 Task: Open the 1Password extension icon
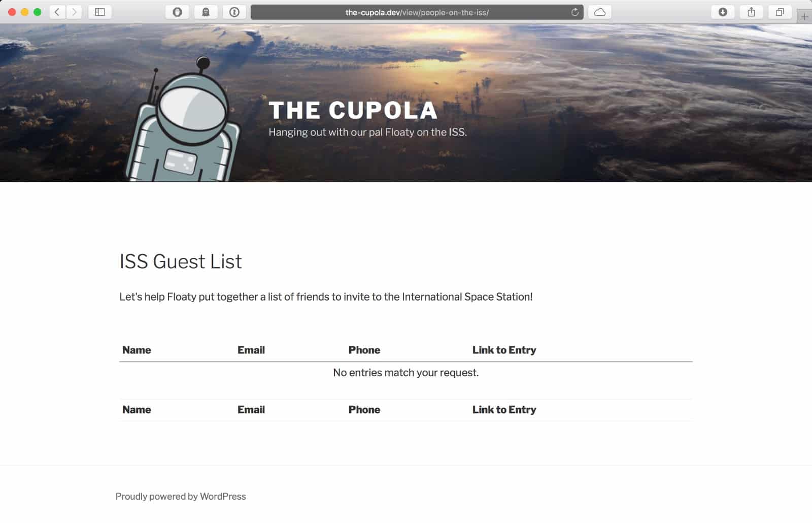234,12
